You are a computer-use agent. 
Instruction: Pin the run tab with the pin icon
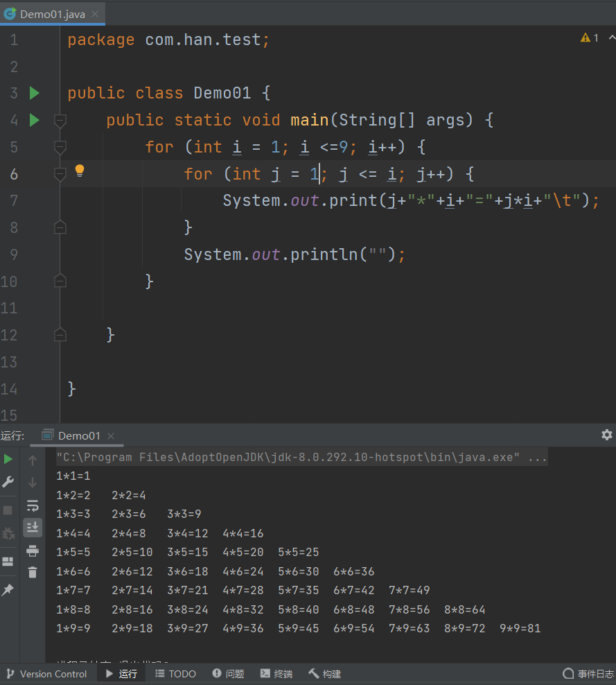point(8,590)
